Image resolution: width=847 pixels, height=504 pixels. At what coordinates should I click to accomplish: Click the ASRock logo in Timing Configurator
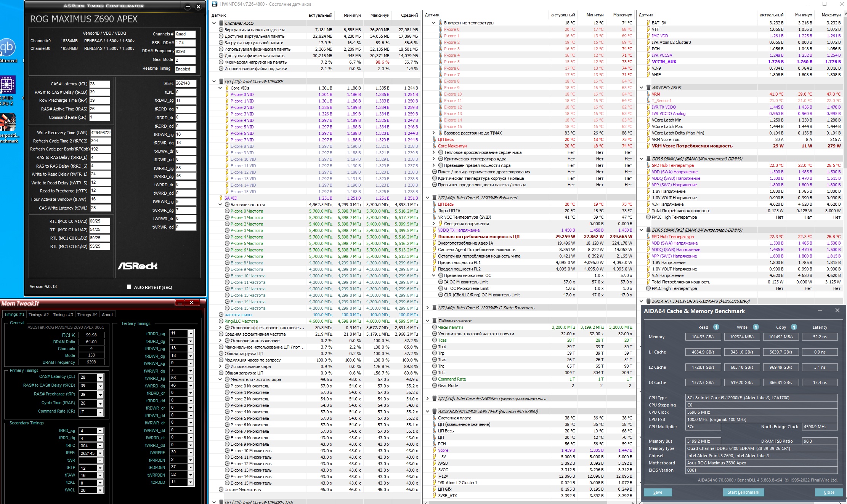click(x=138, y=266)
